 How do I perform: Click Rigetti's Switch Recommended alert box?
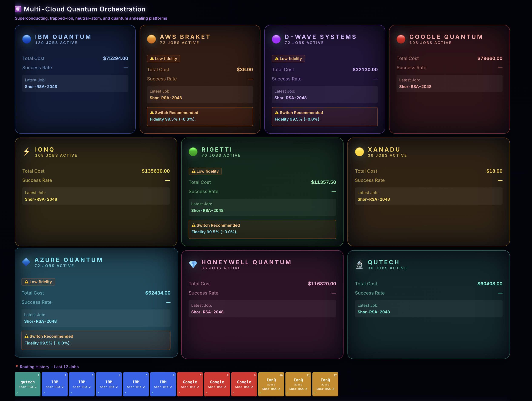pos(262,229)
